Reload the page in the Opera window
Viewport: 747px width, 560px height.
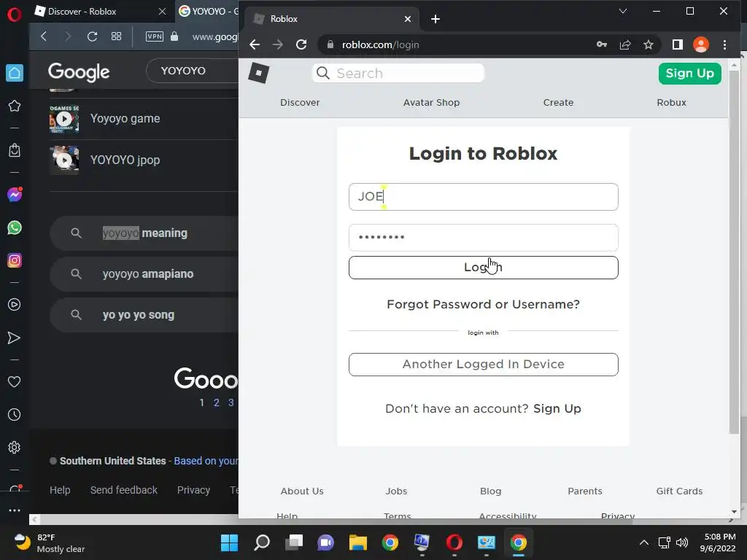coord(93,36)
